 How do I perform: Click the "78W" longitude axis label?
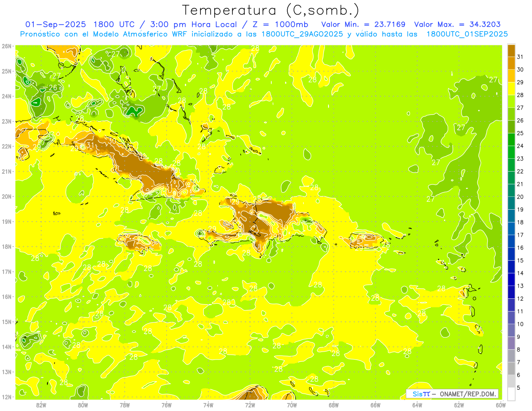[125, 405]
